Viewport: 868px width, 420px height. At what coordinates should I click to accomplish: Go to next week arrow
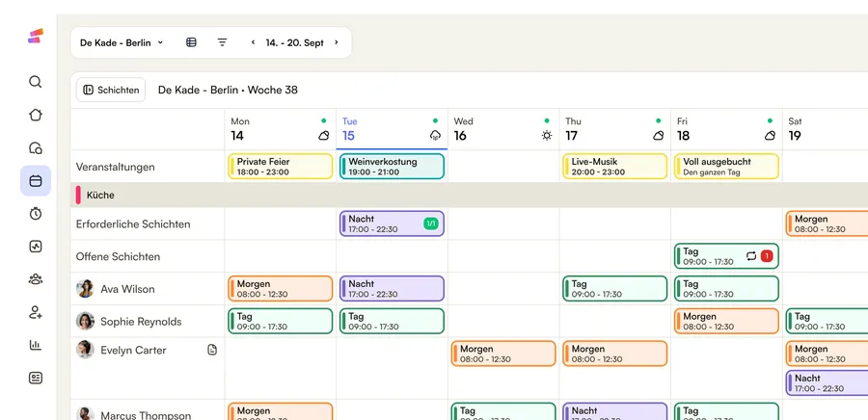pos(336,42)
